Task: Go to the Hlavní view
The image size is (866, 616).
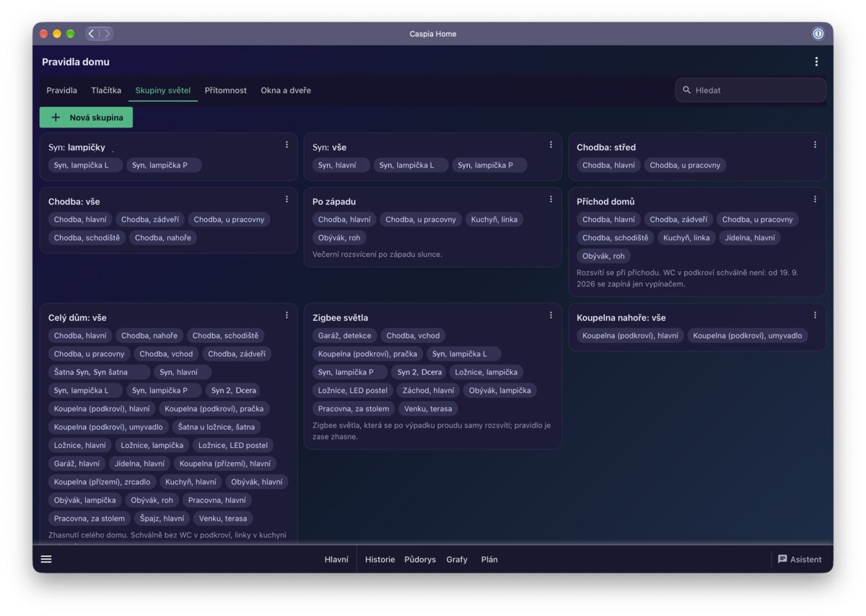Action: point(336,560)
